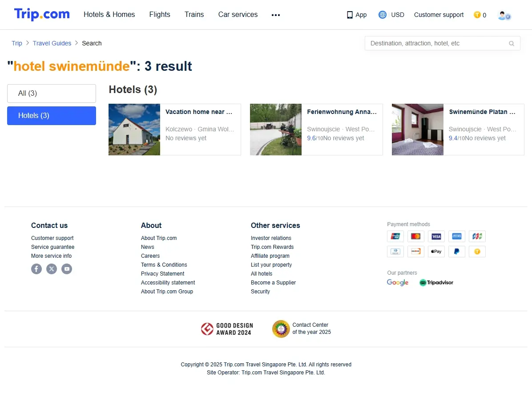The width and height of the screenshot is (532, 410).
Task: Open Ferienwohnung Anna listing thumbnail
Action: pos(275,130)
